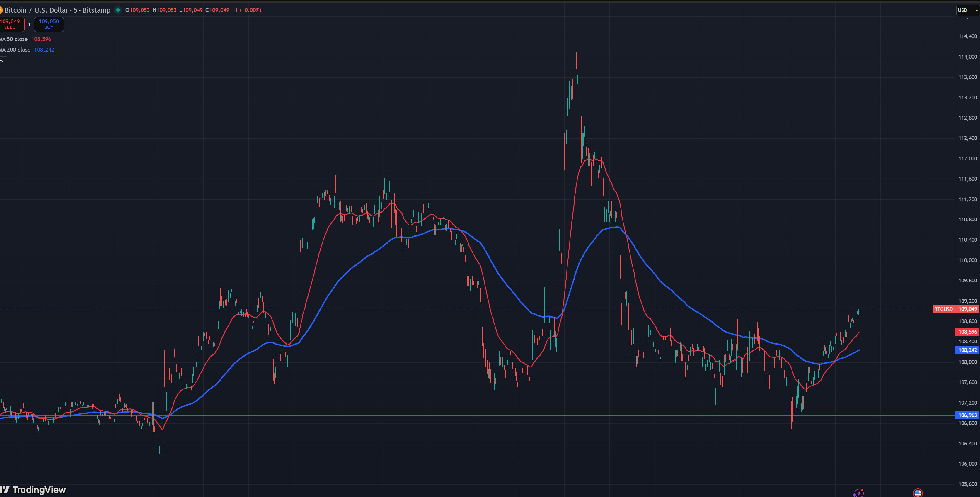The height and width of the screenshot is (497, 980).
Task: Click the red 108,596 value in the legend
Action: click(41, 39)
